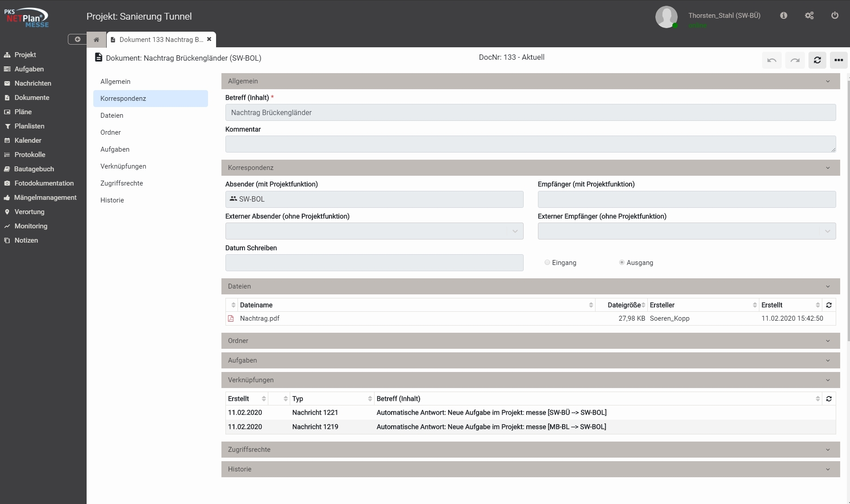Expand the Ordner section header
The height and width of the screenshot is (504, 850).
tap(530, 341)
